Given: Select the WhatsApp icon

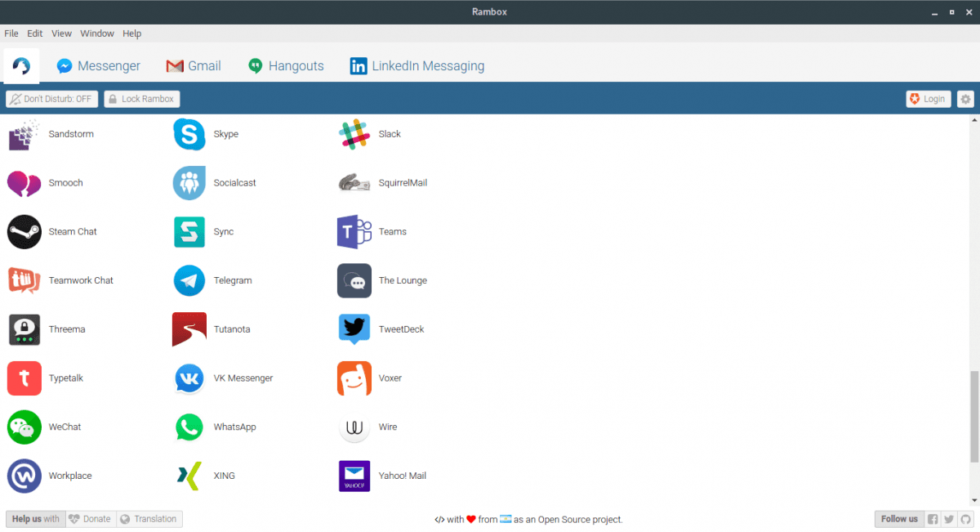Looking at the screenshot, I should pyautogui.click(x=189, y=427).
